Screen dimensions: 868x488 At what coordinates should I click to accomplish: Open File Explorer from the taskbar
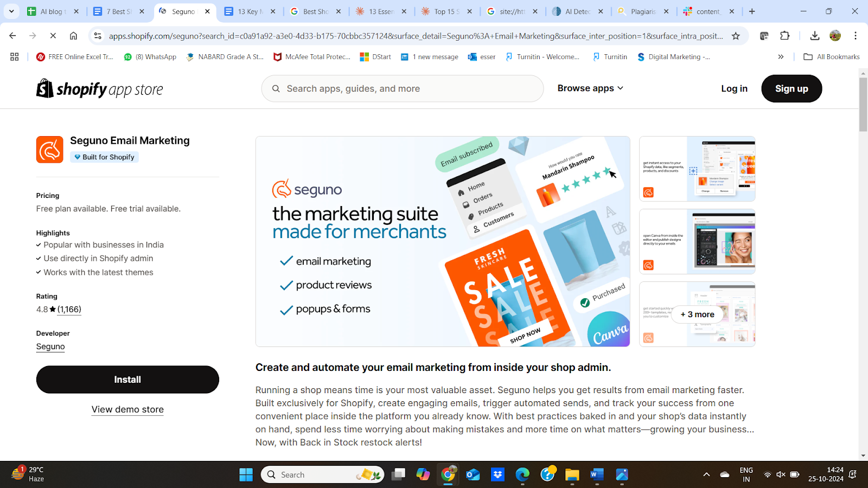point(572,474)
